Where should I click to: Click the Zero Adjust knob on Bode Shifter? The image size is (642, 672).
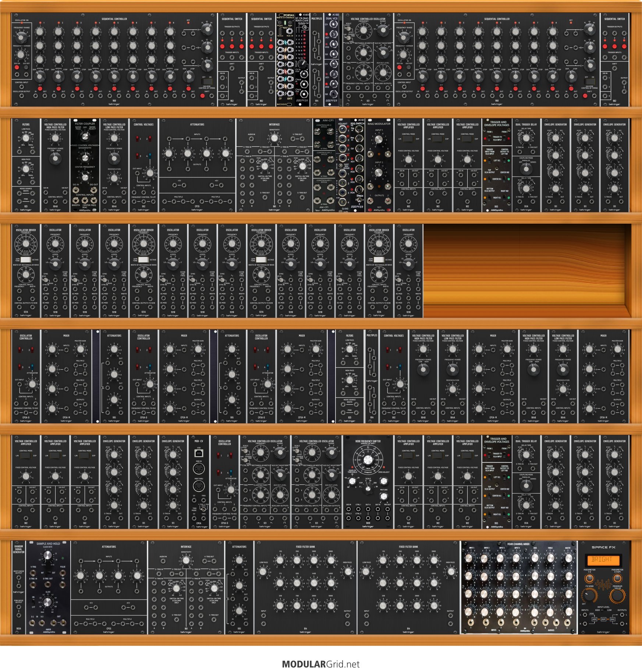click(384, 481)
